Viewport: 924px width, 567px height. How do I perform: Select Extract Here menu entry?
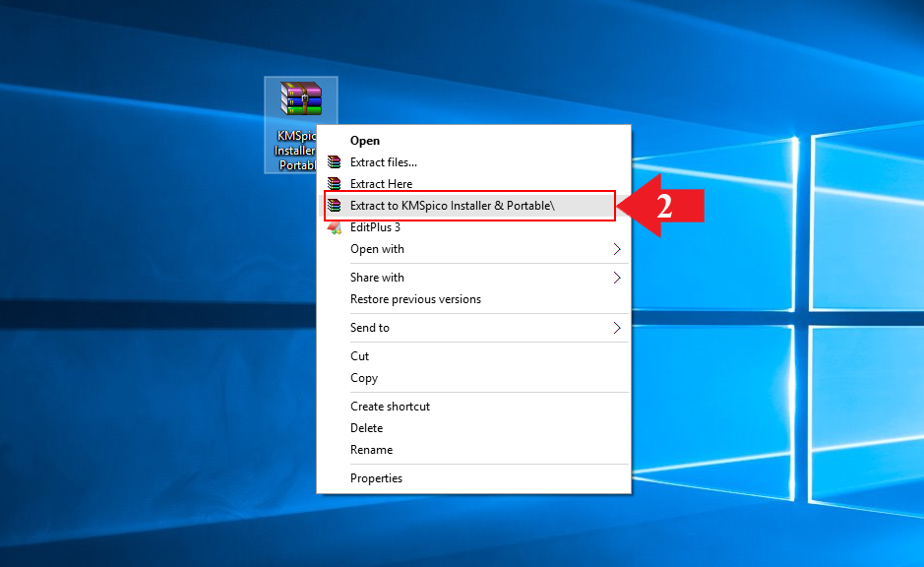coord(473,184)
